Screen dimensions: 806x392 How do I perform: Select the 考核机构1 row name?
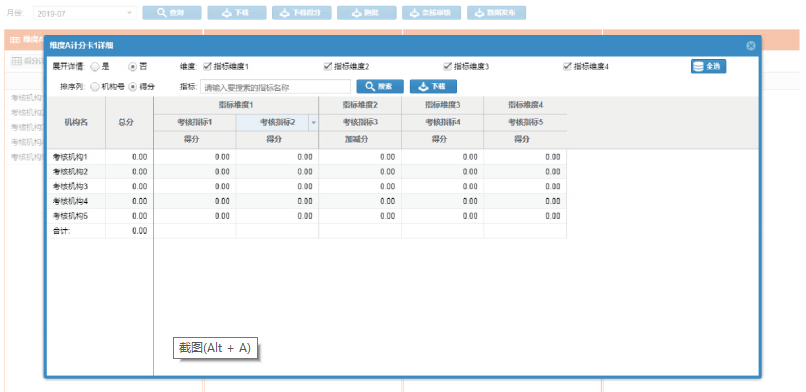pos(70,157)
